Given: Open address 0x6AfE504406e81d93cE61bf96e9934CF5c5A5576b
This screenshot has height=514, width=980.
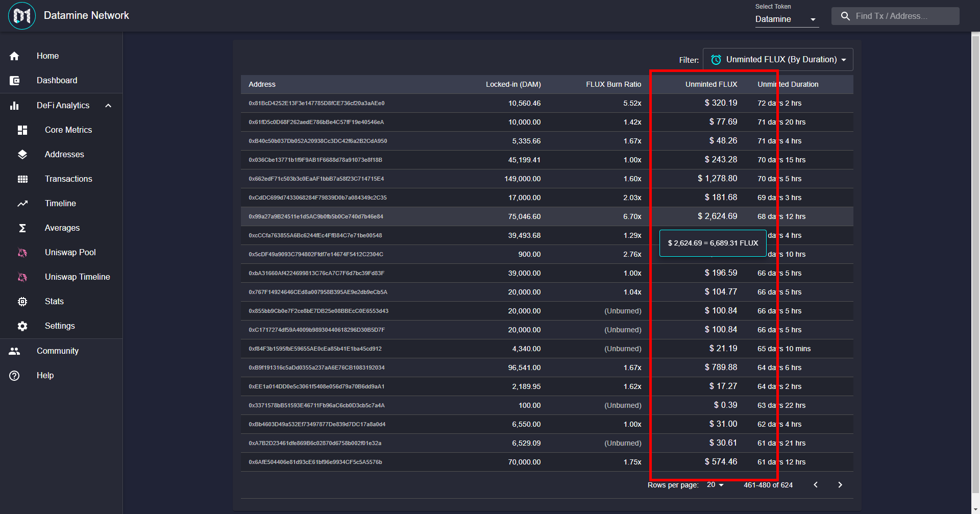Looking at the screenshot, I should tap(315, 462).
